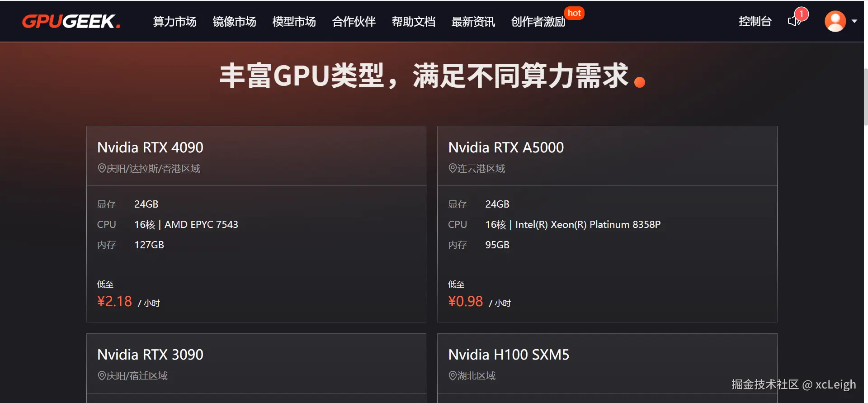Click the 95GB memory value

click(497, 245)
